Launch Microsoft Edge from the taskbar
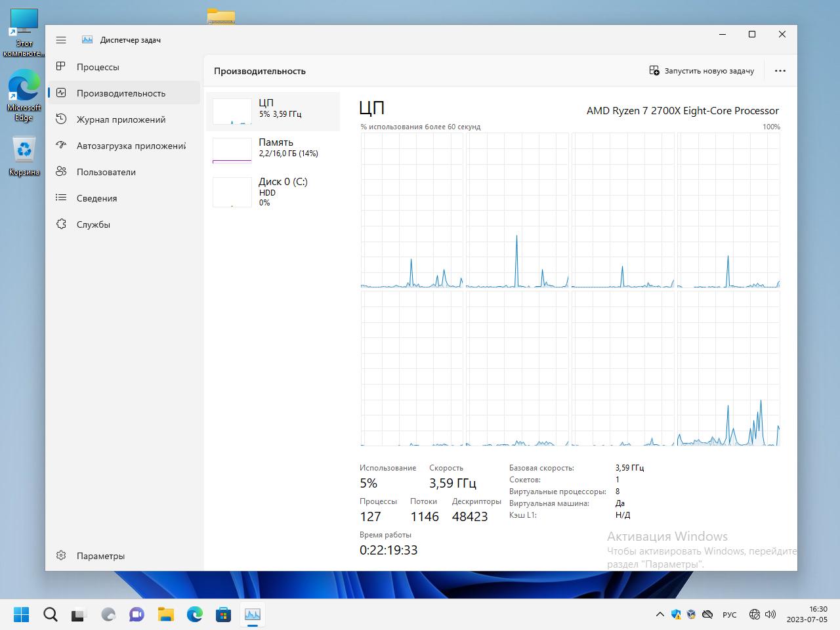Image resolution: width=840 pixels, height=630 pixels. pyautogui.click(x=195, y=614)
